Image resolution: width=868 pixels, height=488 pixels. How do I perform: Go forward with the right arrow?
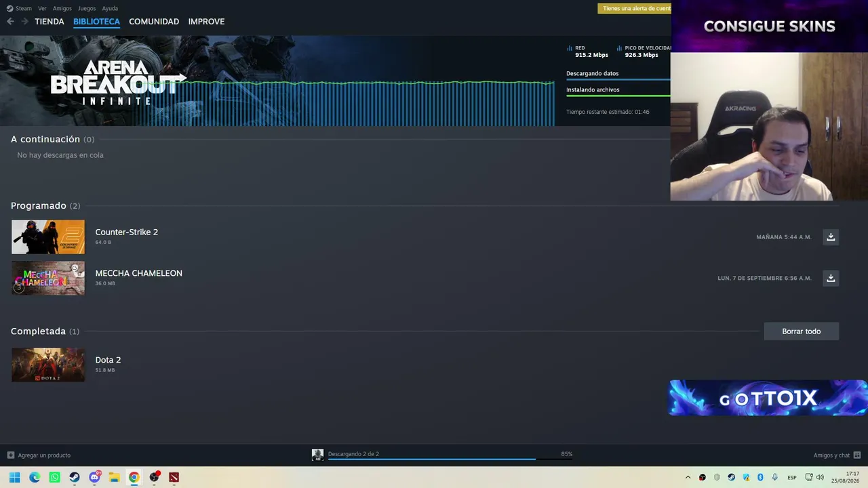click(24, 22)
